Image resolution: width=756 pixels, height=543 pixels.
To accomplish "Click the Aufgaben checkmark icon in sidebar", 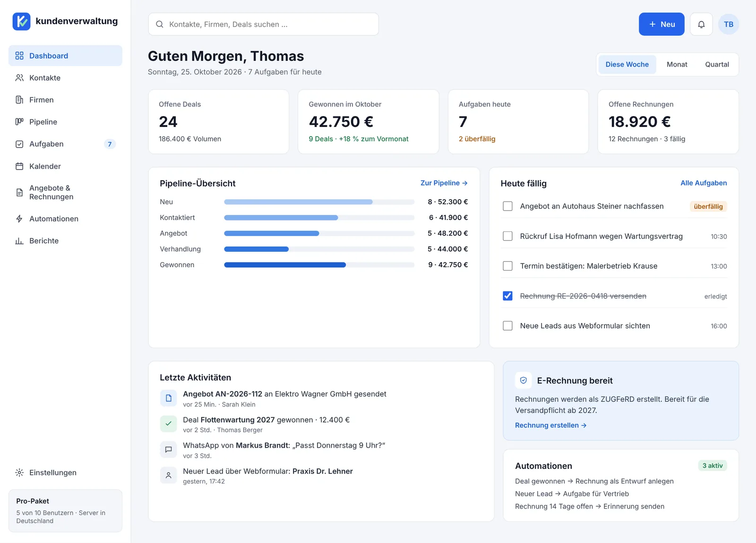I will pyautogui.click(x=19, y=144).
